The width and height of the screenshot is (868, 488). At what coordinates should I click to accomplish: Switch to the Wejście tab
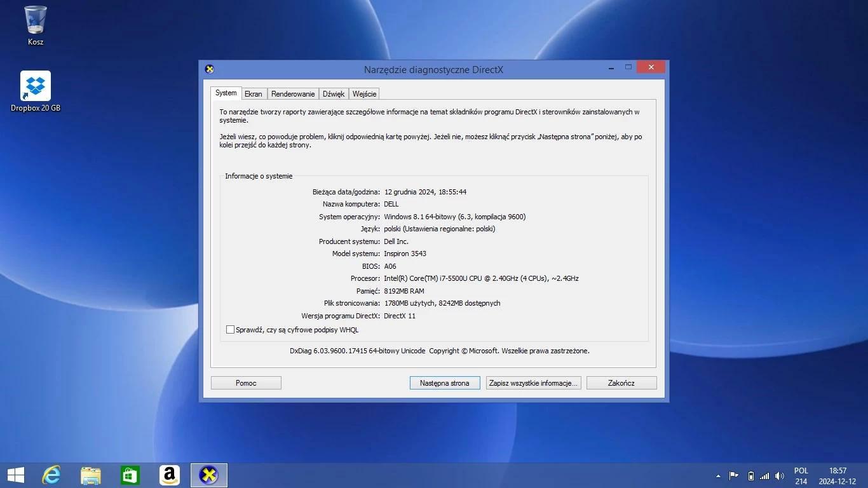point(365,94)
